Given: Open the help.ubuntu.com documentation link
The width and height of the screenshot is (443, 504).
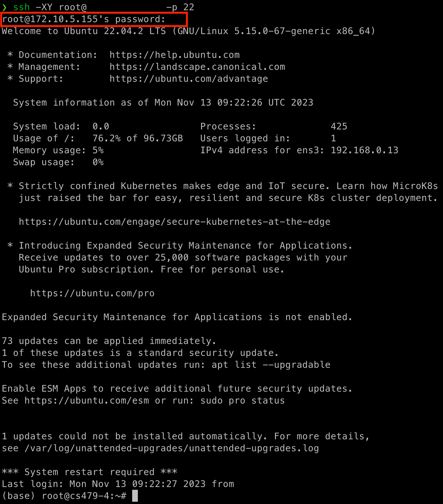Looking at the screenshot, I should pyautogui.click(x=174, y=55).
